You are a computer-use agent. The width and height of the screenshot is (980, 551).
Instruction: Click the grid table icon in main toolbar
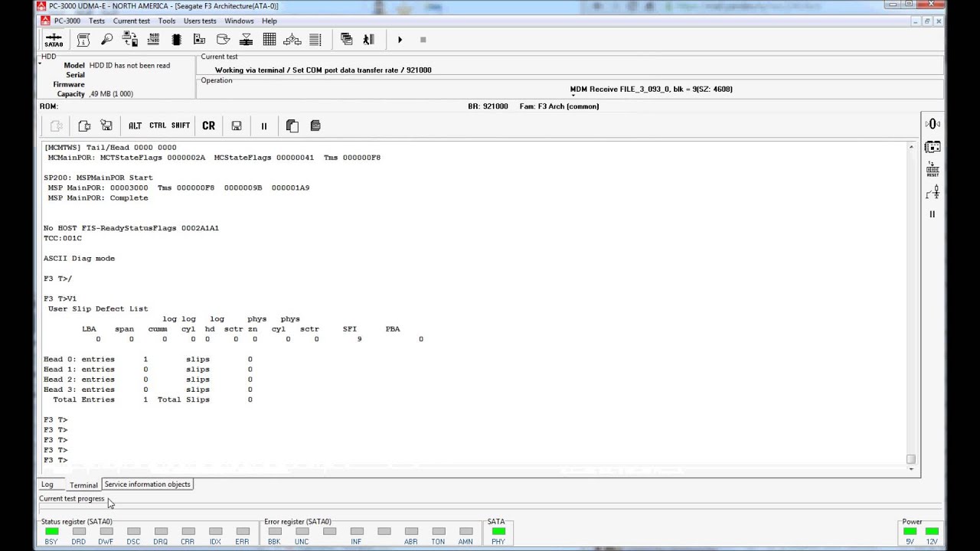point(269,40)
